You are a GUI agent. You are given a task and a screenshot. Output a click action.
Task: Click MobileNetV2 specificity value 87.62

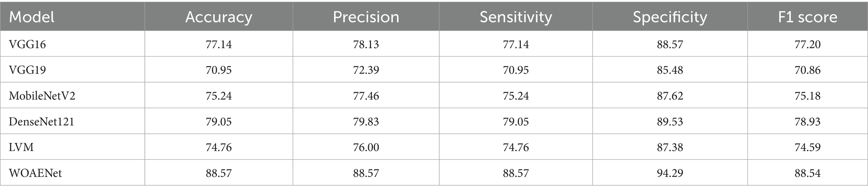(670, 96)
